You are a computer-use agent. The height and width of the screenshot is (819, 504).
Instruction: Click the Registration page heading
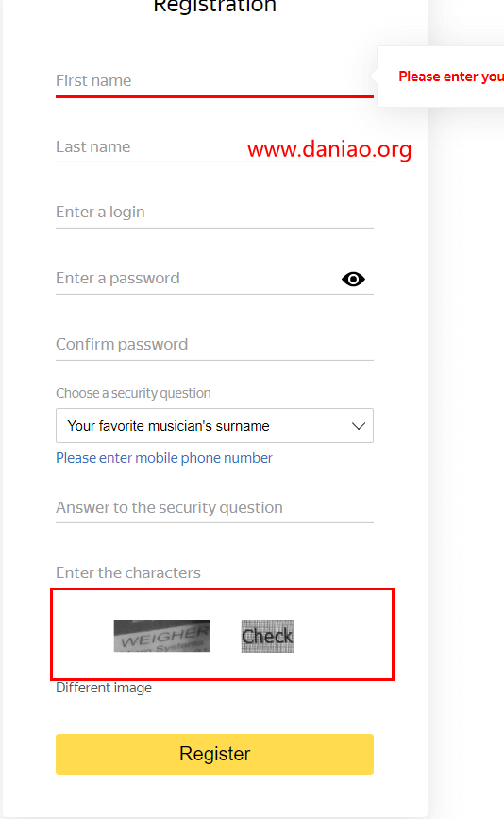pyautogui.click(x=214, y=7)
